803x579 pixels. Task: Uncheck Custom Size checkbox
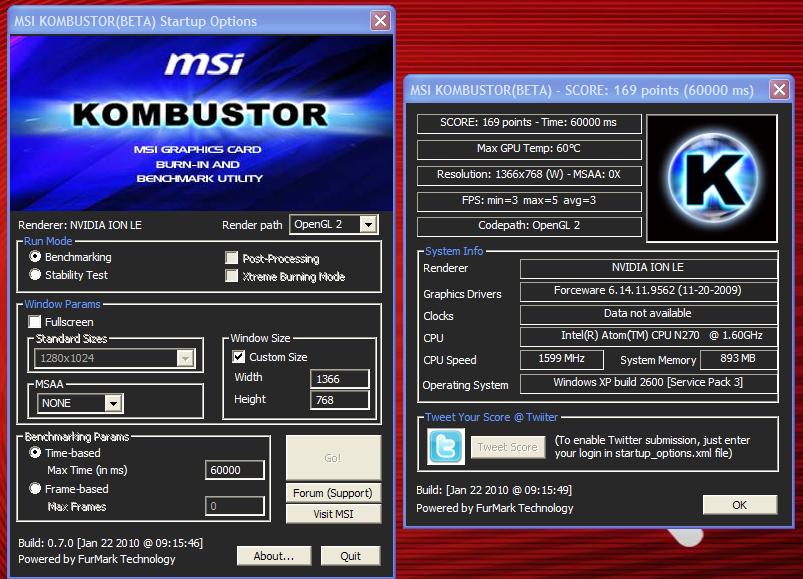tap(239, 357)
